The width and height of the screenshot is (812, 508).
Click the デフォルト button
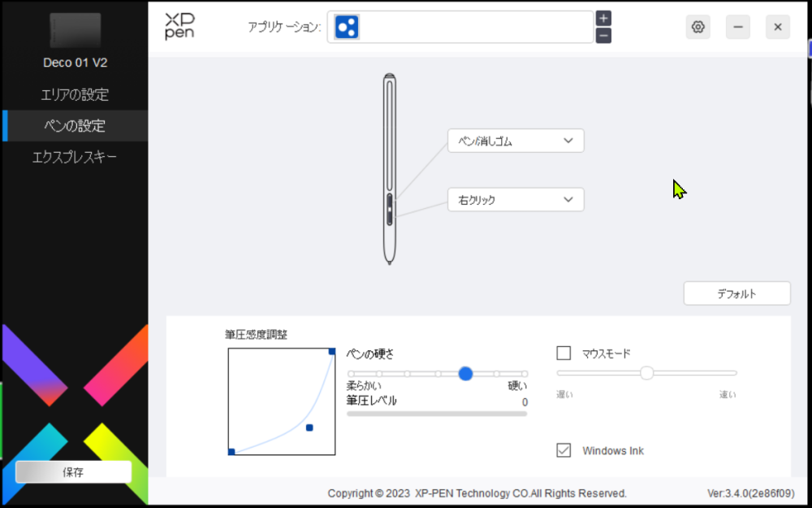(737, 293)
